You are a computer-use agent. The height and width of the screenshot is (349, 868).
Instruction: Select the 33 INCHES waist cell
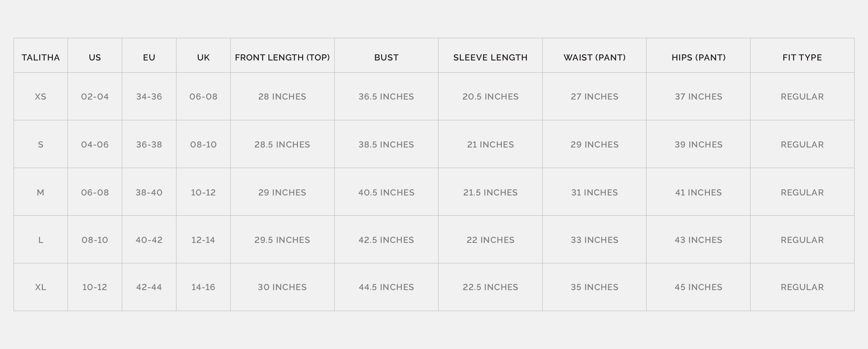click(594, 240)
